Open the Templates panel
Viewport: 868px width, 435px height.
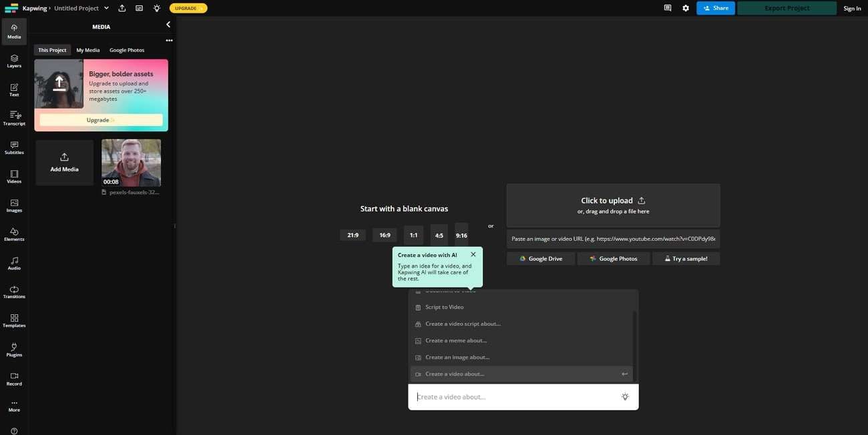14,321
